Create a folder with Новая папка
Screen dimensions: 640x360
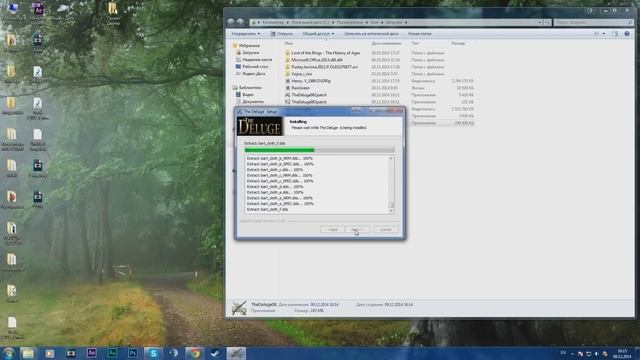[x=420, y=33]
